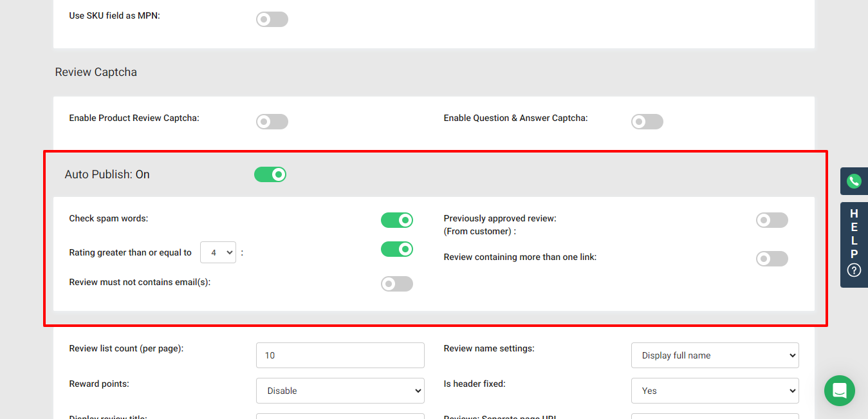Click the question mark help icon
This screenshot has width=868, height=419.
(x=854, y=270)
